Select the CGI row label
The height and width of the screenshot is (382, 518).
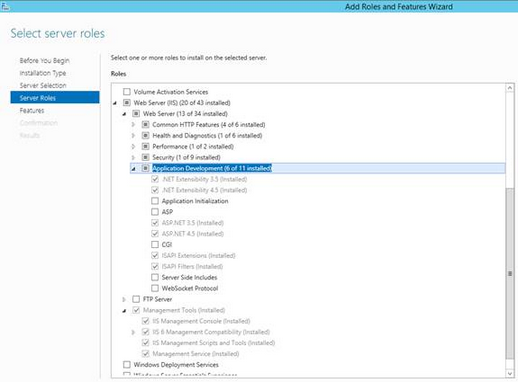coord(167,245)
